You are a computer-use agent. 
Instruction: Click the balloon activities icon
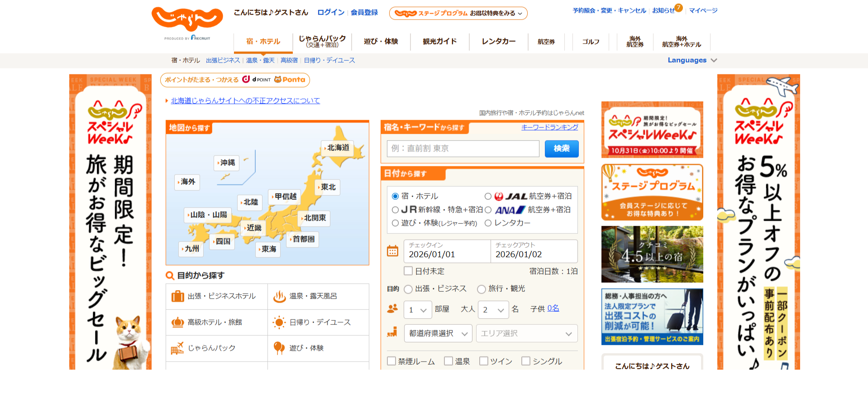(279, 348)
